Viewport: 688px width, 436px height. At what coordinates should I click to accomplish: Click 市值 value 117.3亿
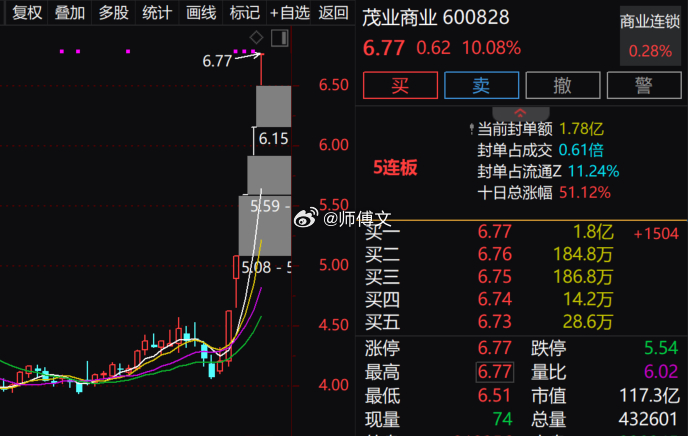coord(649,396)
